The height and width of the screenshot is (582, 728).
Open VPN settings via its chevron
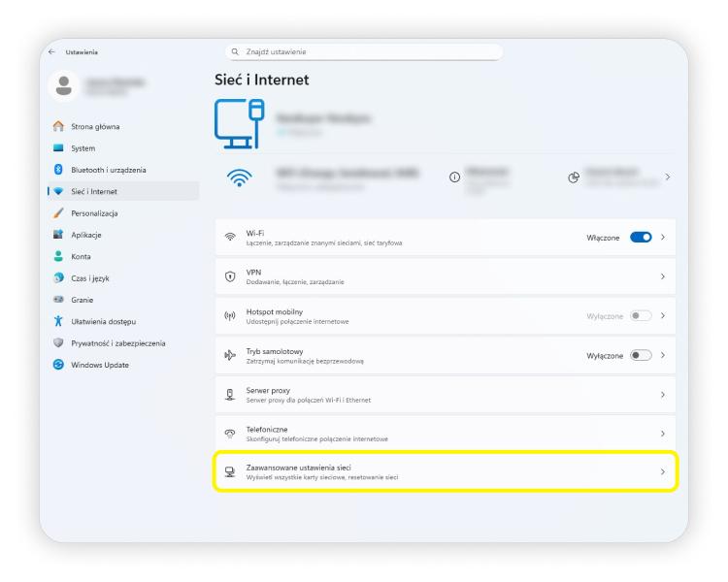(x=663, y=276)
